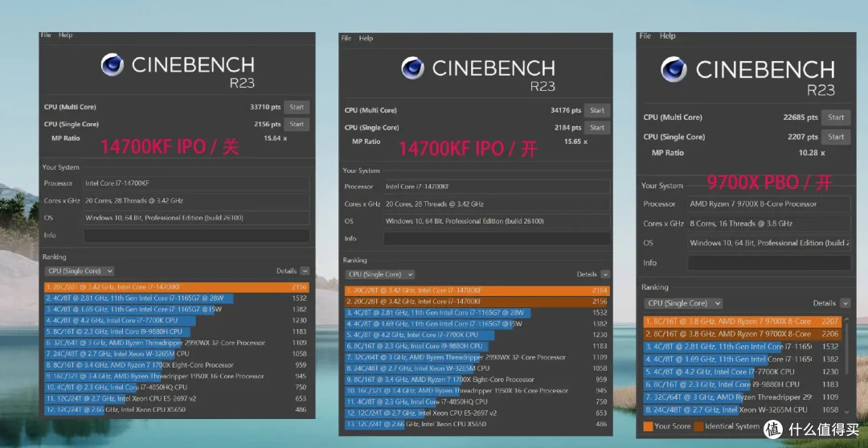Click the Info field in the 33710 pts window
Viewport: 868px width, 448px height.
197,236
